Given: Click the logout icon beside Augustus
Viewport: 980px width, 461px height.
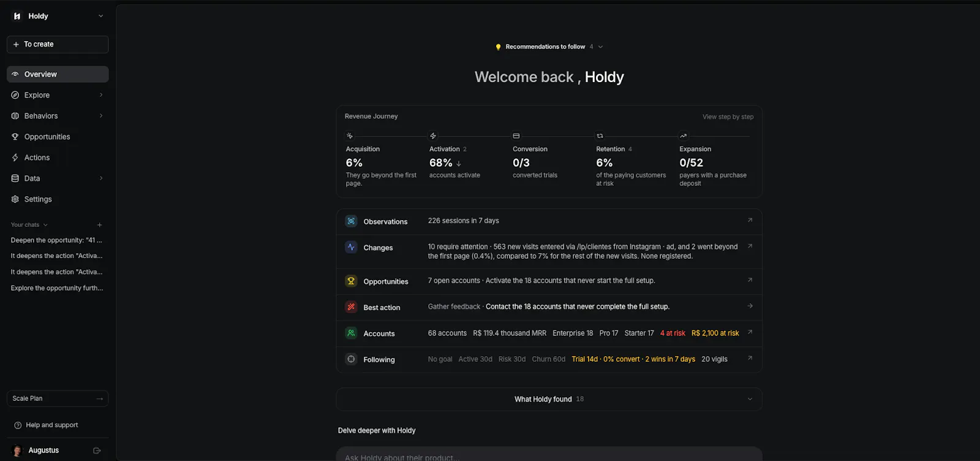Looking at the screenshot, I should click(97, 451).
